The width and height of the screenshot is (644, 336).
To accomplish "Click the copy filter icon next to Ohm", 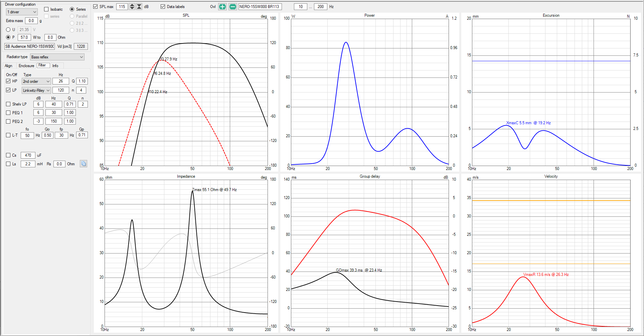I will [x=84, y=164].
